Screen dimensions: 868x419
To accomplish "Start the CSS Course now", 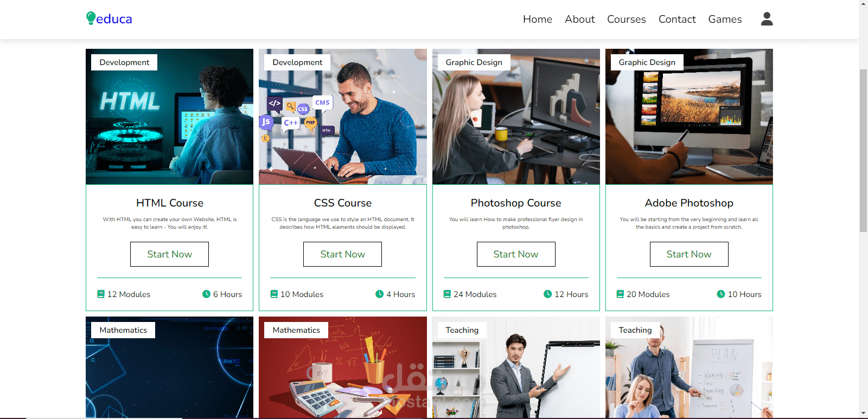I will tap(342, 254).
